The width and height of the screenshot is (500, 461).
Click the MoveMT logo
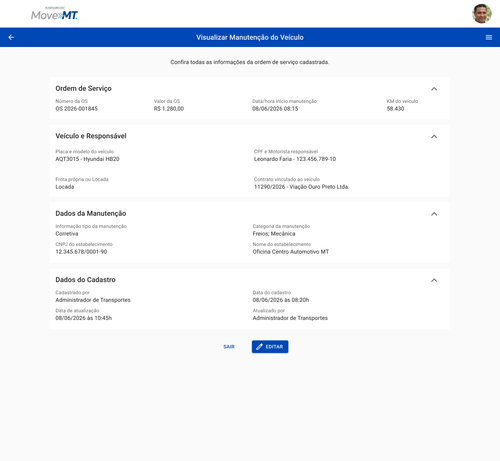pos(54,14)
